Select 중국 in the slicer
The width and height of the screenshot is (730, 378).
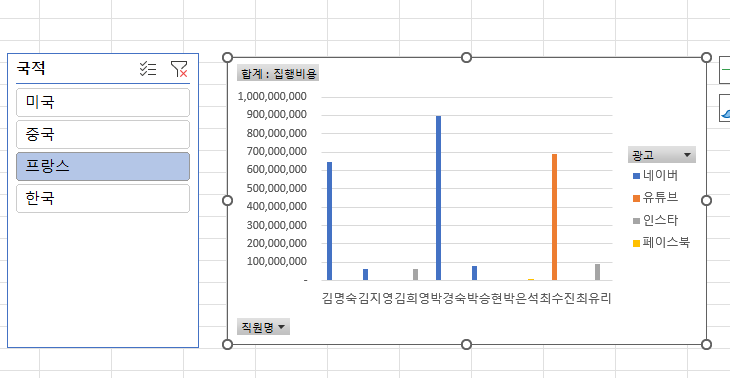[x=103, y=135]
